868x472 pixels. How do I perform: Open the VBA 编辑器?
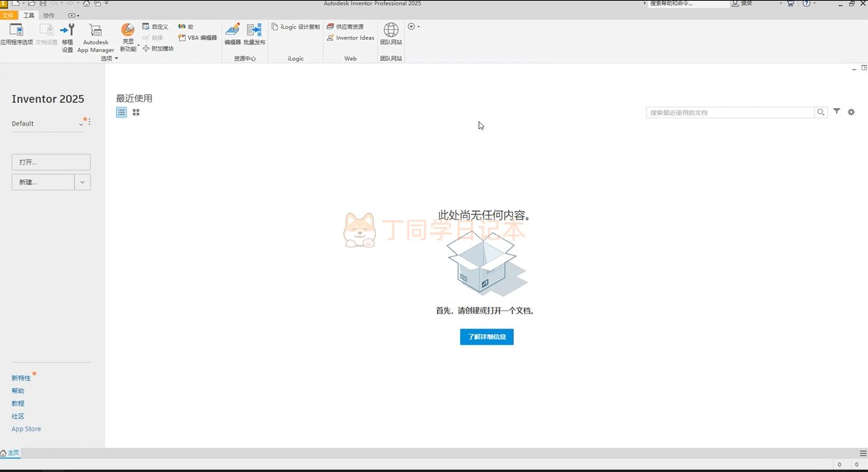tap(197, 38)
